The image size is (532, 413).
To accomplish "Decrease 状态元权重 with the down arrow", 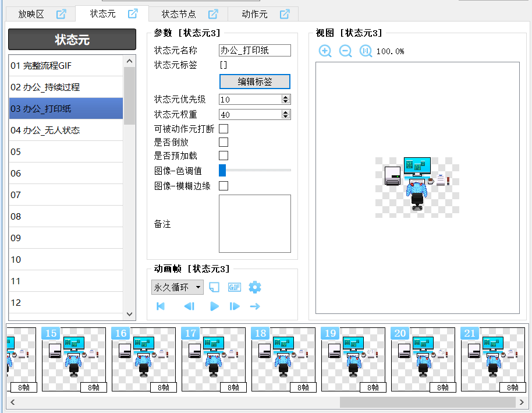I will 285,117.
